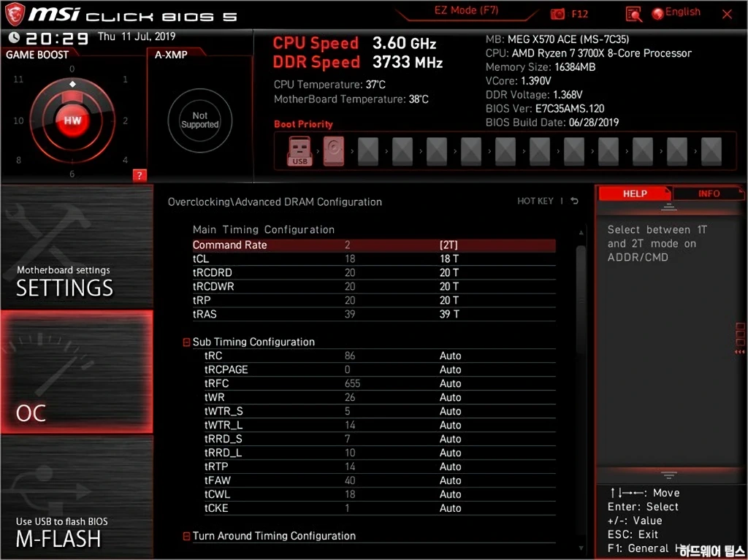This screenshot has height=560, width=748.
Task: Click the tRC Auto value
Action: click(450, 356)
